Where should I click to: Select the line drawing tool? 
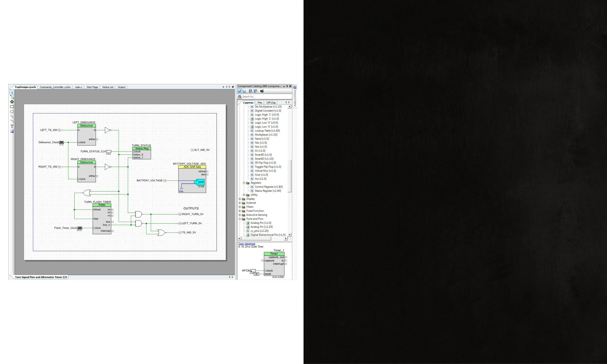pyautogui.click(x=12, y=116)
